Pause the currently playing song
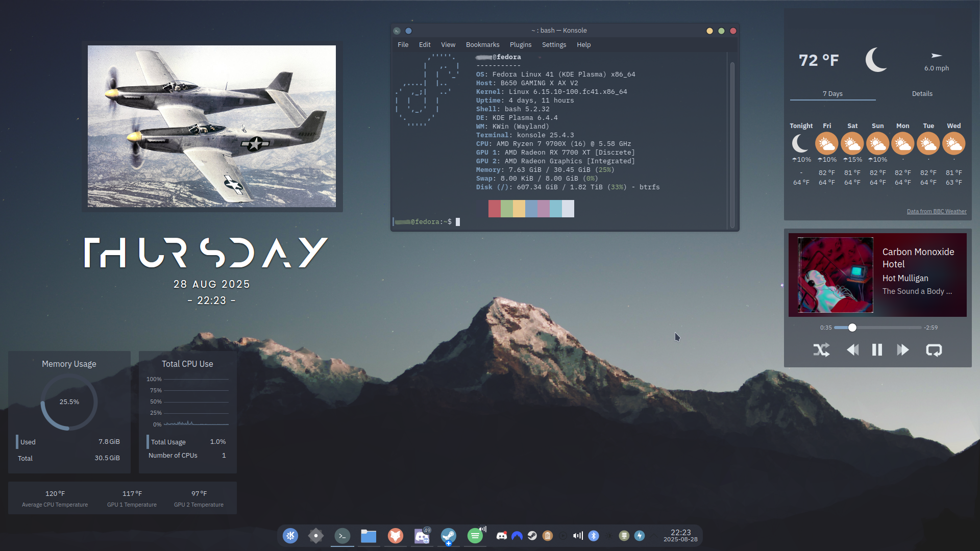 [x=877, y=349]
